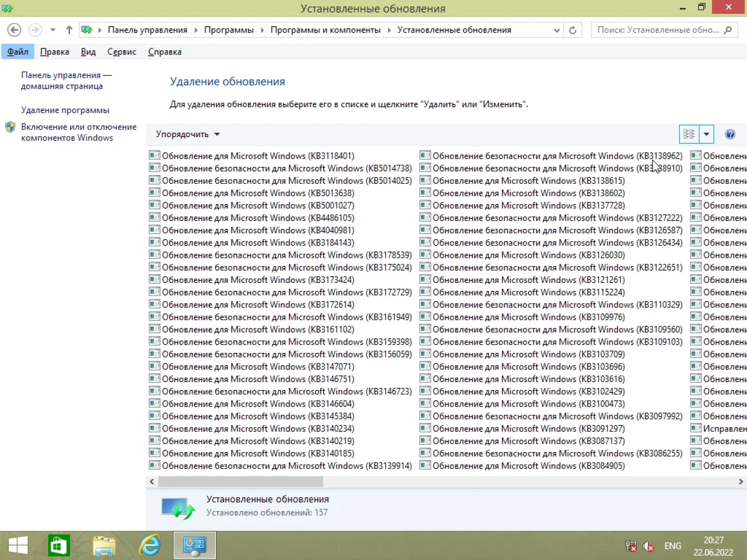Click the scroll right arrow
This screenshot has width=747, height=560.
point(741,481)
